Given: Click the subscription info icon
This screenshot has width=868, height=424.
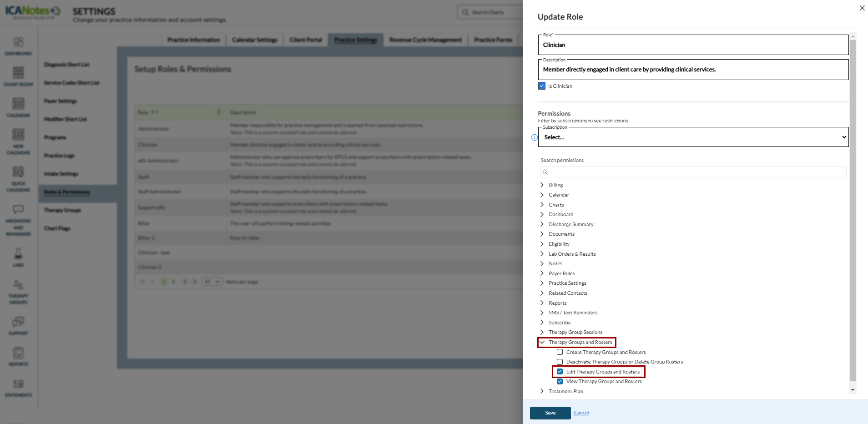Looking at the screenshot, I should tap(535, 137).
